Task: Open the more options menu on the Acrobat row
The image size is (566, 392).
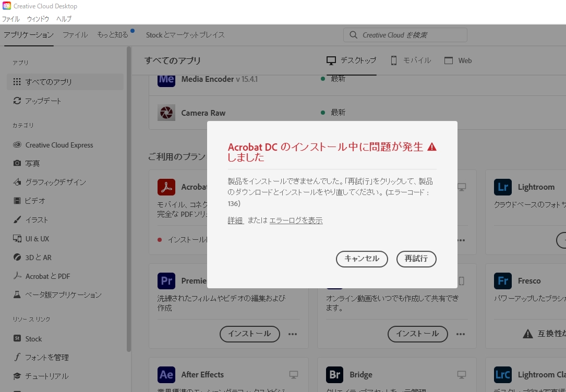Action: pos(461,240)
